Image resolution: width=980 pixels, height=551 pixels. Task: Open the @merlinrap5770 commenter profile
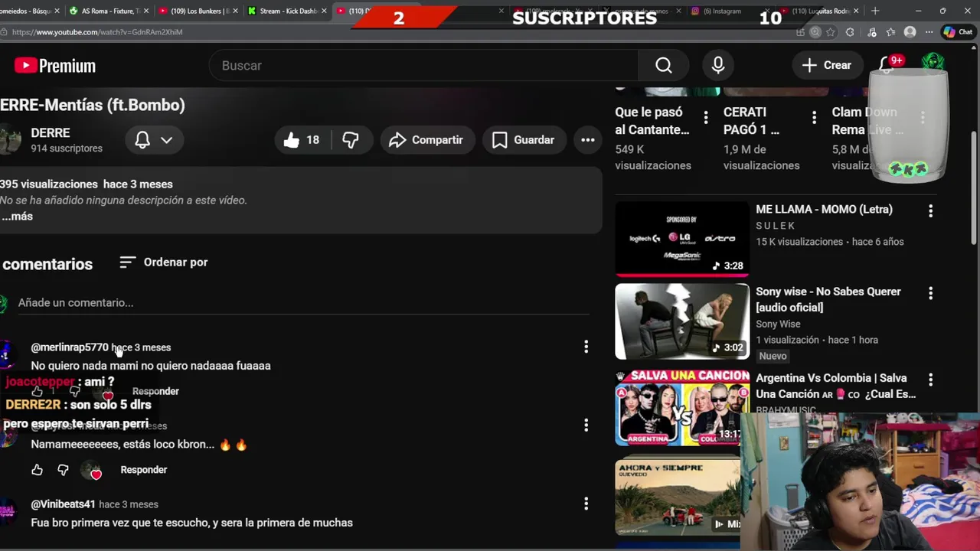click(69, 347)
